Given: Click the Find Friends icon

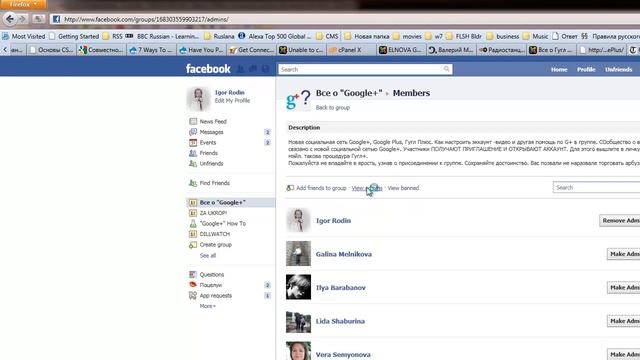Looking at the screenshot, I should [193, 183].
